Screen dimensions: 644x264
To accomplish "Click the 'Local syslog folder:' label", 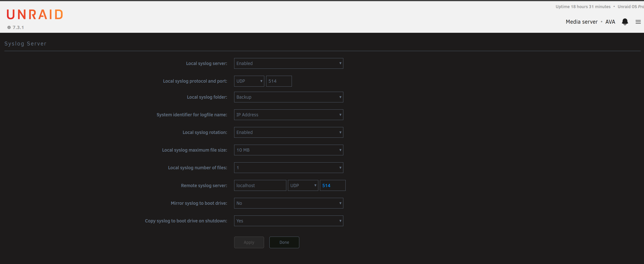I will pos(207,97).
